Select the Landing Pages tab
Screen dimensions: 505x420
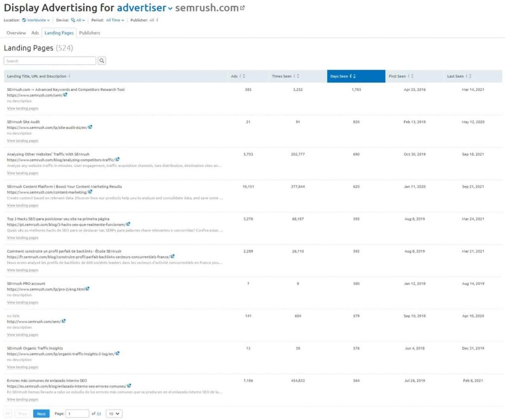tap(59, 33)
